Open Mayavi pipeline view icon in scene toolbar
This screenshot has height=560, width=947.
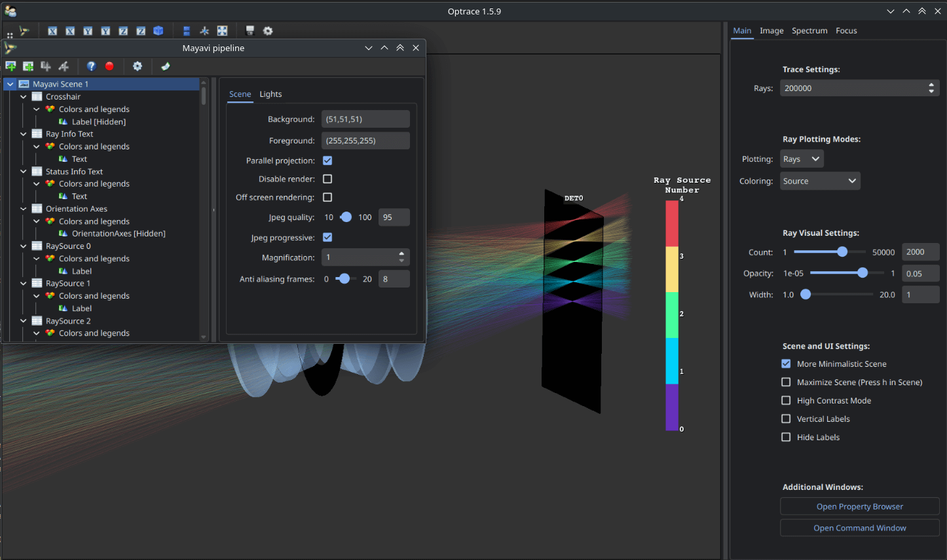pyautogui.click(x=24, y=31)
